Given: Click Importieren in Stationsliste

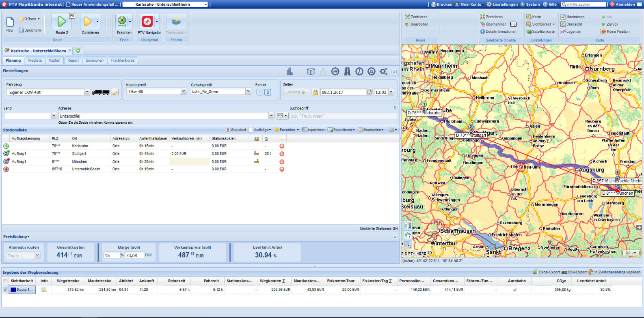Looking at the screenshot, I should [x=313, y=130].
